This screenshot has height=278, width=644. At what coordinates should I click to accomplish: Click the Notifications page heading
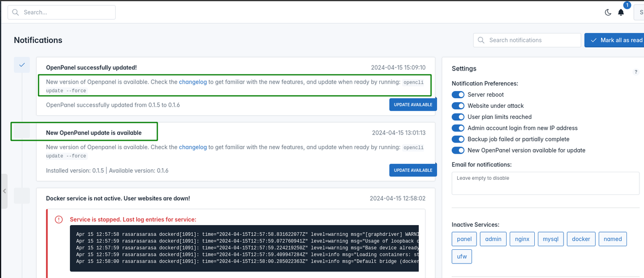pyautogui.click(x=38, y=40)
